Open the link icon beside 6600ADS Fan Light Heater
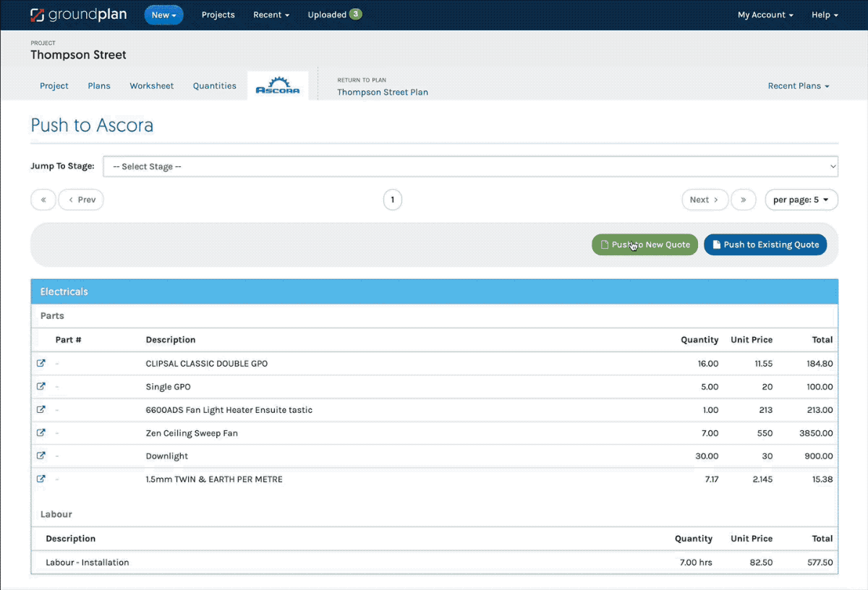This screenshot has width=868, height=590. (x=41, y=409)
